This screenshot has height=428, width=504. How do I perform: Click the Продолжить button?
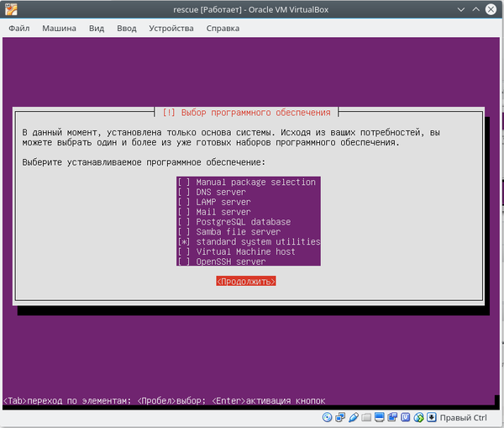(246, 281)
